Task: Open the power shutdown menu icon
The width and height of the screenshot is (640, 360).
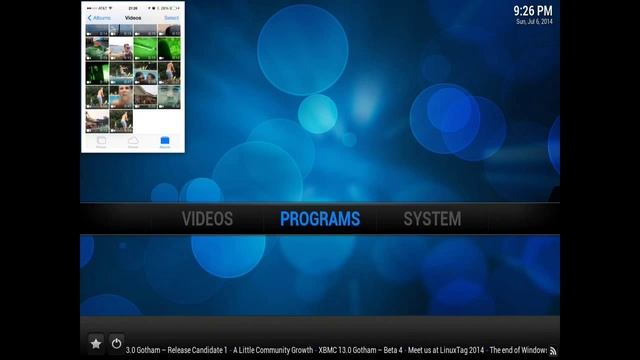Action: (116, 344)
